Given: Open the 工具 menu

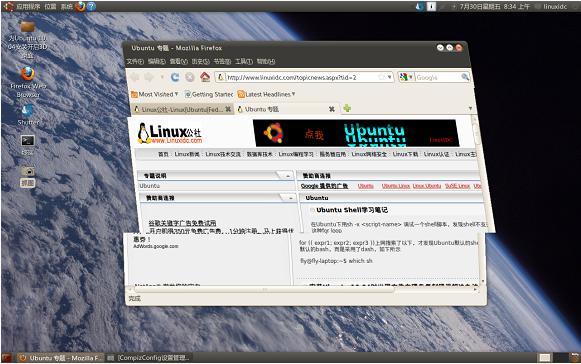Looking at the screenshot, I should pyautogui.click(x=244, y=62).
